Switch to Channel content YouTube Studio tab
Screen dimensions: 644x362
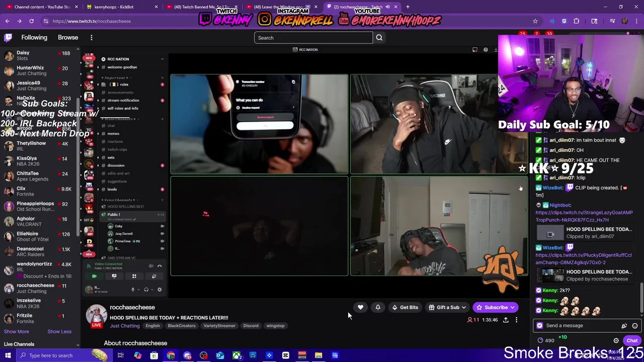point(41,7)
